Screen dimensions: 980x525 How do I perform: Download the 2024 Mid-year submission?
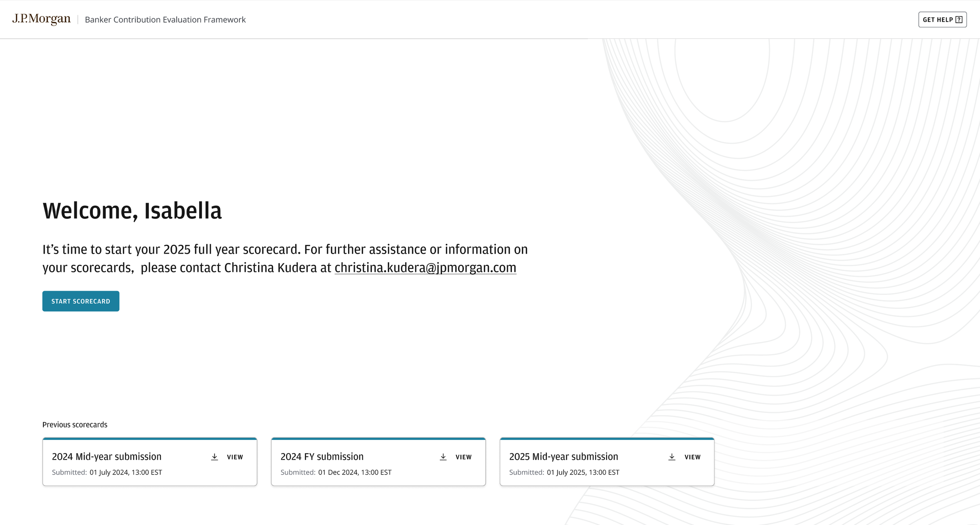[x=214, y=457]
